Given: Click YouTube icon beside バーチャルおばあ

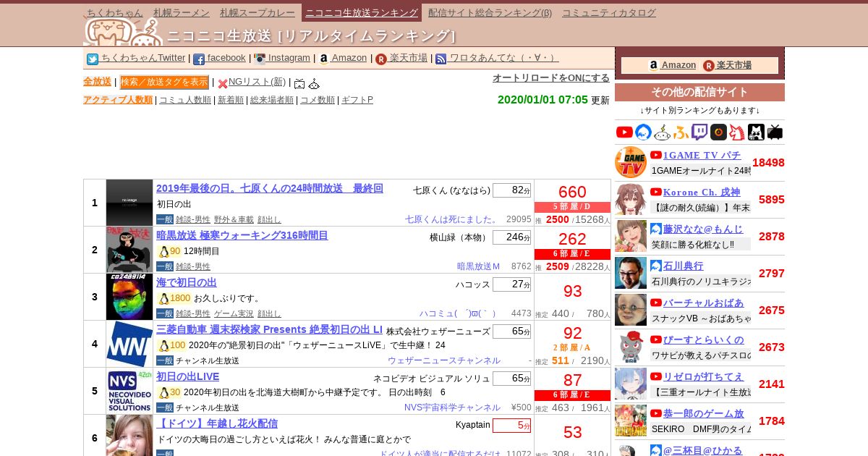Looking at the screenshot, I should tap(656, 303).
